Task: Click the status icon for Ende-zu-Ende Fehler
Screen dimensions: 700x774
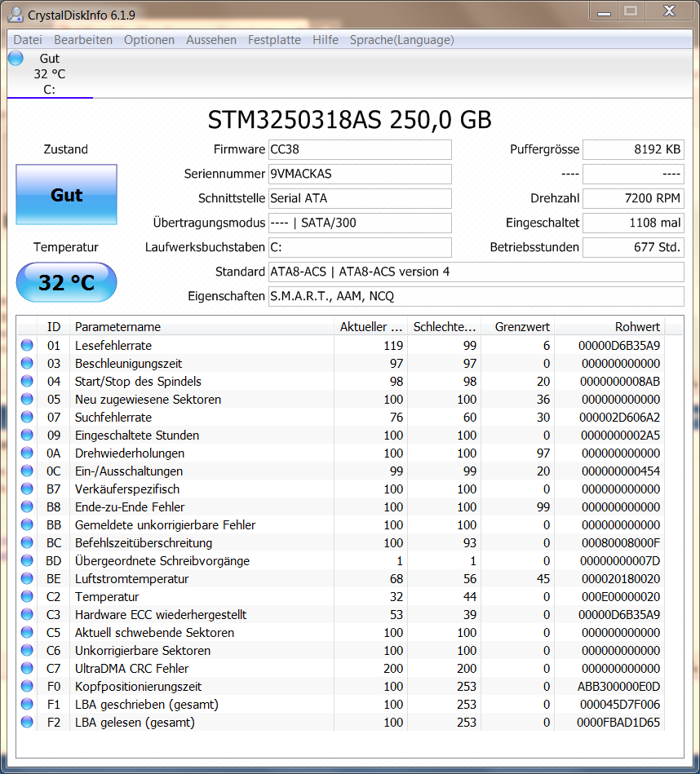Action: click(x=27, y=506)
